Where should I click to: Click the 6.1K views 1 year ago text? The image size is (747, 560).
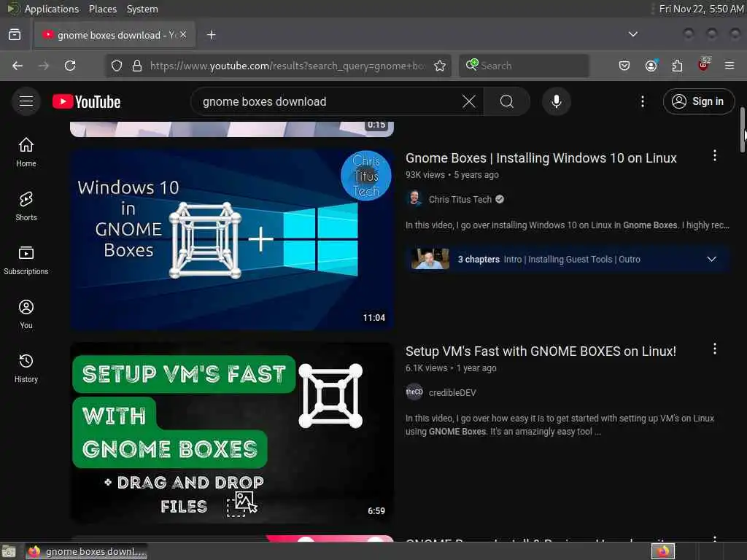tap(451, 368)
